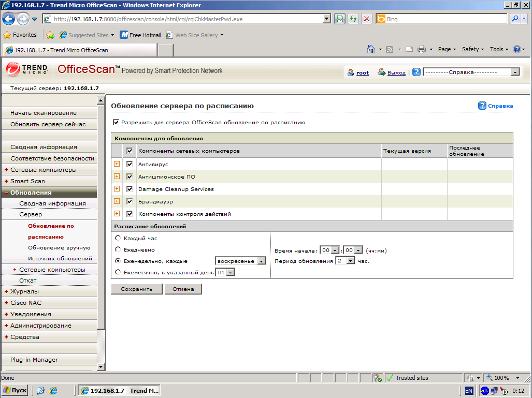
Task: Select Ежемесячно, в указанный день radio button
Action: coord(118,272)
